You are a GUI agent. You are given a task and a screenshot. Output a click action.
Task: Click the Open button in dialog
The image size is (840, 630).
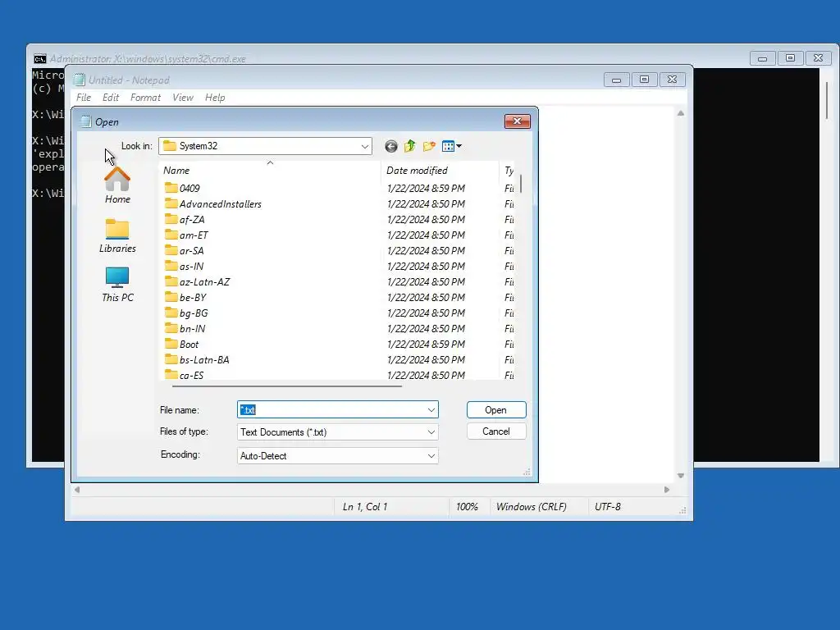coord(496,410)
